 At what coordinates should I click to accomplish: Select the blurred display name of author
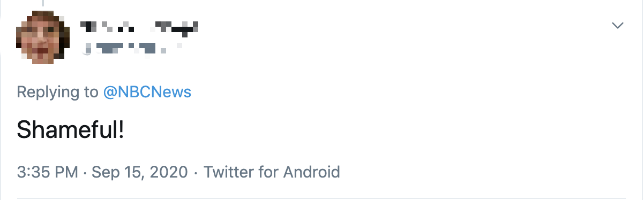pos(139,25)
